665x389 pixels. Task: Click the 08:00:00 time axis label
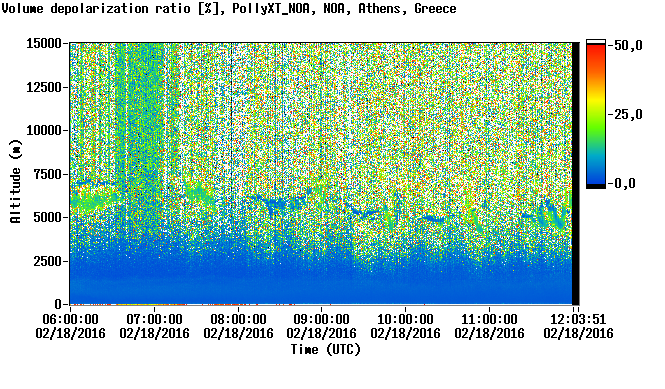pos(238,319)
